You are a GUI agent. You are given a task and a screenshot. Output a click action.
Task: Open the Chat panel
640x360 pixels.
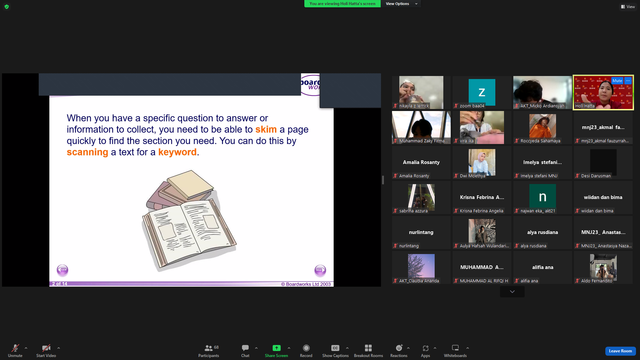coord(245,350)
